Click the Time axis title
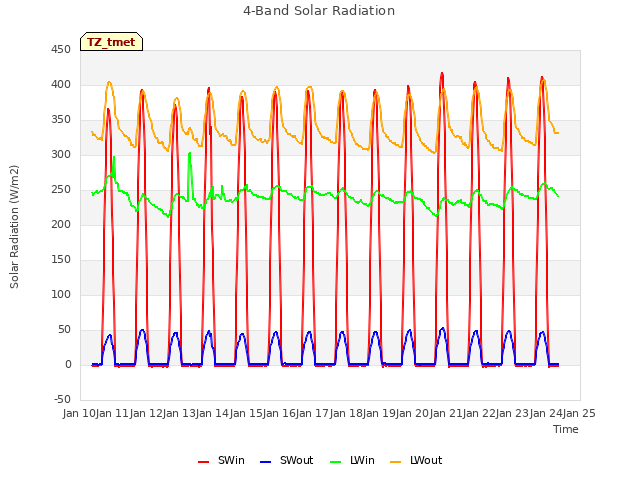 566,429
